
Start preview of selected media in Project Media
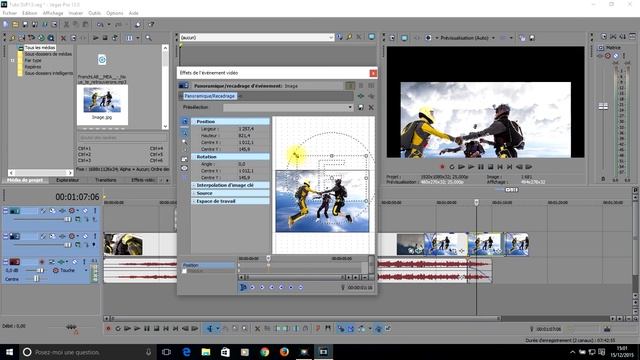click(x=96, y=38)
